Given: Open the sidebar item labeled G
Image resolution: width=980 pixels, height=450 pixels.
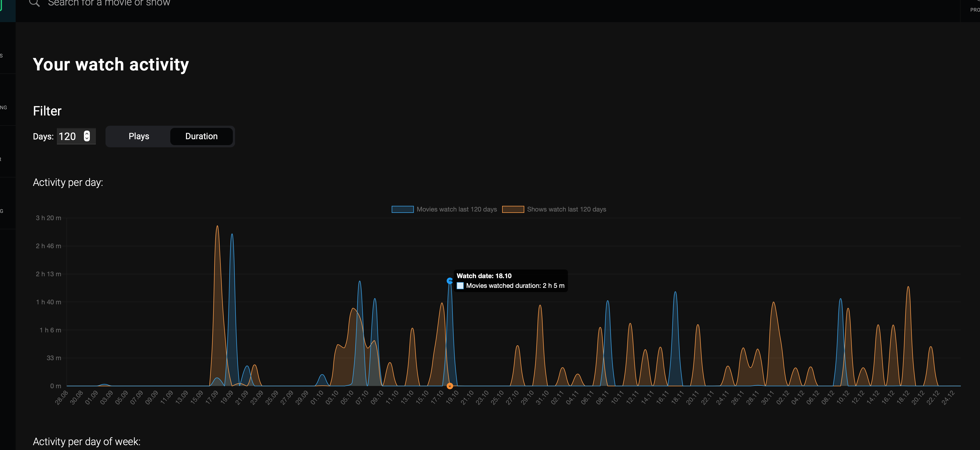Looking at the screenshot, I should [2, 211].
